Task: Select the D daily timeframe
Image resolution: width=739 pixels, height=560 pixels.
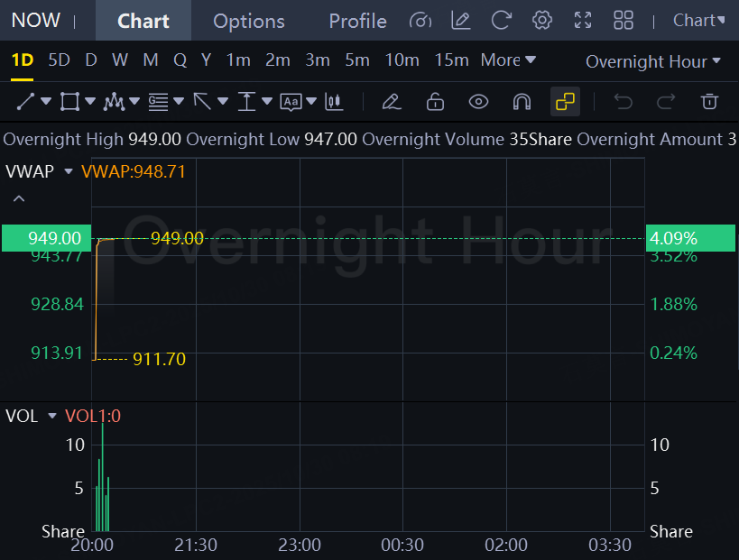Action: point(91,60)
